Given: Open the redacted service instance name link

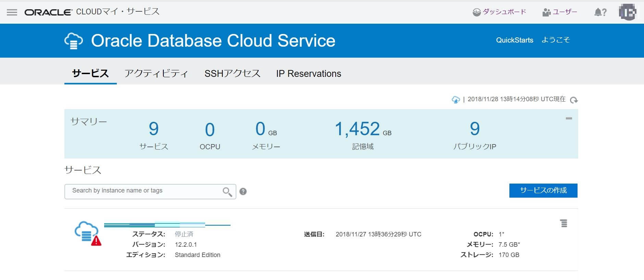Looking at the screenshot, I should (x=167, y=225).
